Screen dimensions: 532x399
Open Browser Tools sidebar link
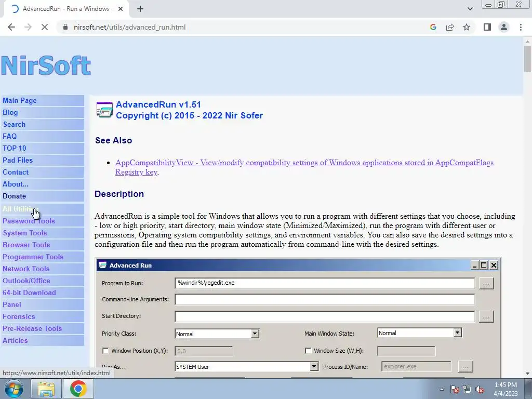[26, 245]
